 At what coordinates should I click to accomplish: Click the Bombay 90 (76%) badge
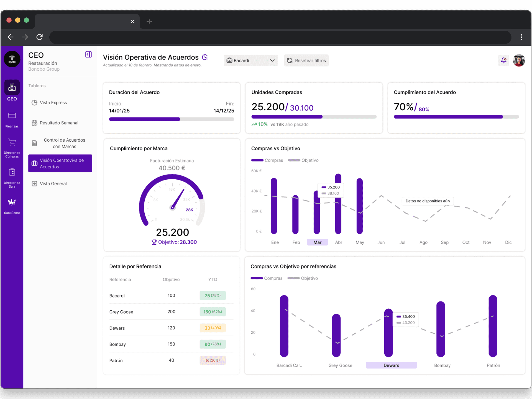[213, 344]
